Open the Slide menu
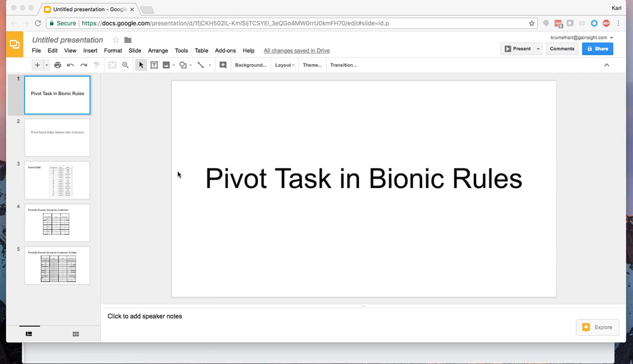The image size is (633, 364). [x=135, y=50]
